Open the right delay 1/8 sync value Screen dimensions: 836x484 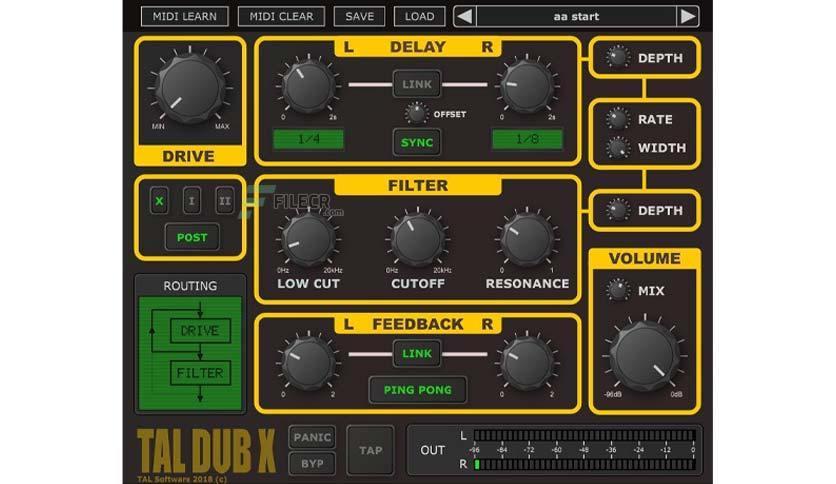tap(527, 139)
